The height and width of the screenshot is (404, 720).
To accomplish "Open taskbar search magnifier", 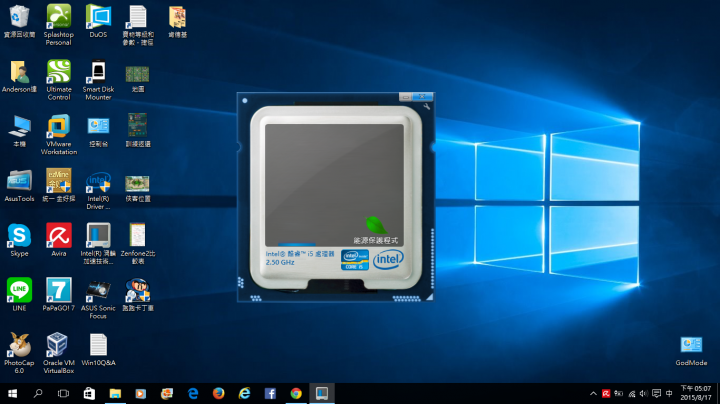I will point(38,393).
